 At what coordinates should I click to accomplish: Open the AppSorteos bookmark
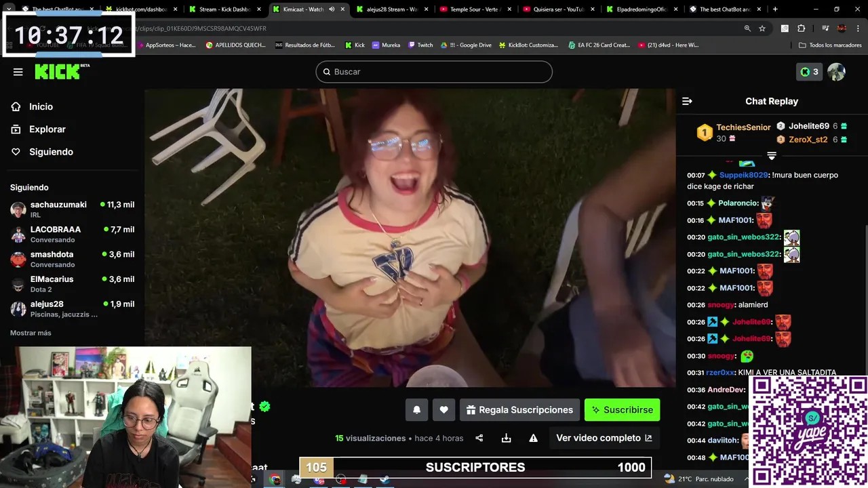(167, 45)
